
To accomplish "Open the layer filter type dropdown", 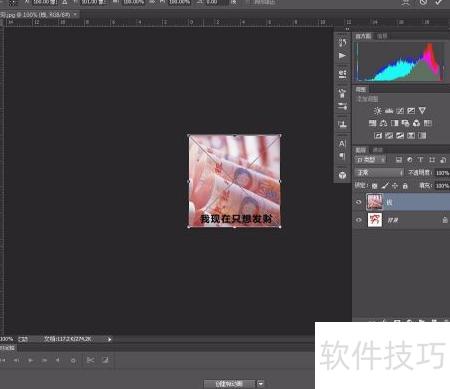I will pos(370,160).
